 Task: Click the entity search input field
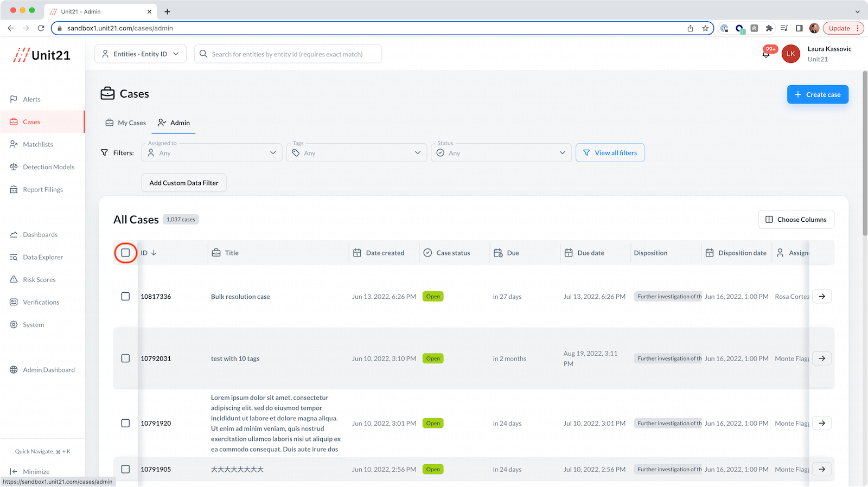(x=288, y=54)
